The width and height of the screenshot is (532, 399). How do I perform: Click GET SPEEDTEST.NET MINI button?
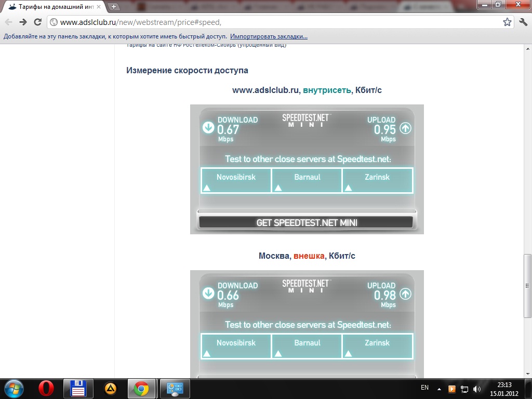point(307,222)
